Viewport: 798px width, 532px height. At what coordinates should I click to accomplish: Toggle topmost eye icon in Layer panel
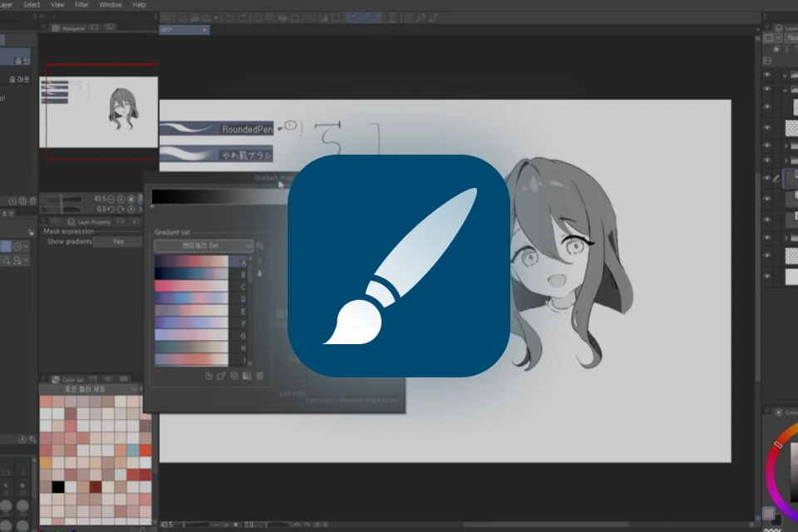(x=767, y=75)
